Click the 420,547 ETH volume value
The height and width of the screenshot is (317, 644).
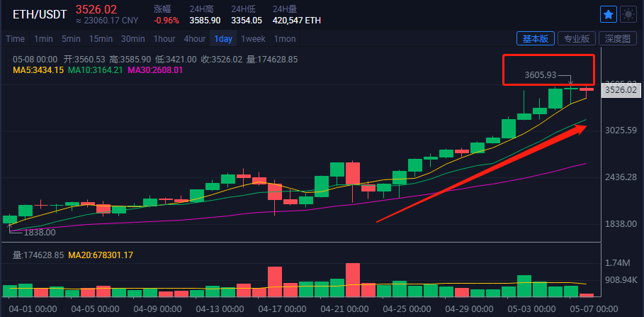coord(297,20)
